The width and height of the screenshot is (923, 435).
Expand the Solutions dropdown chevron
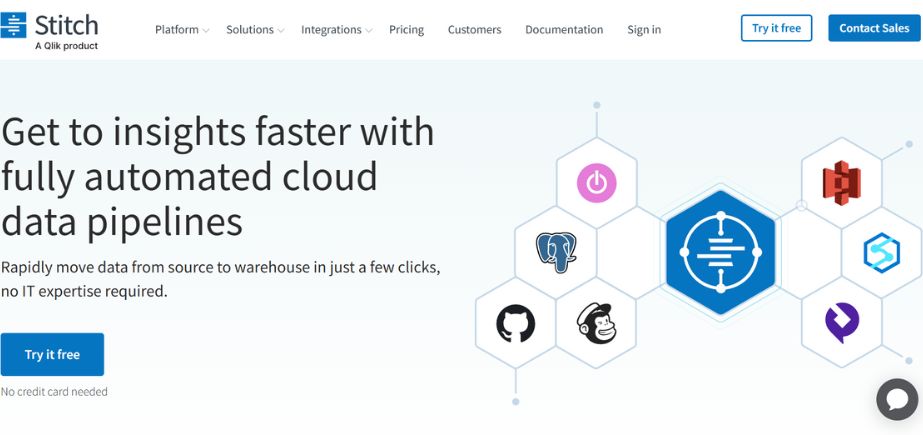click(281, 31)
